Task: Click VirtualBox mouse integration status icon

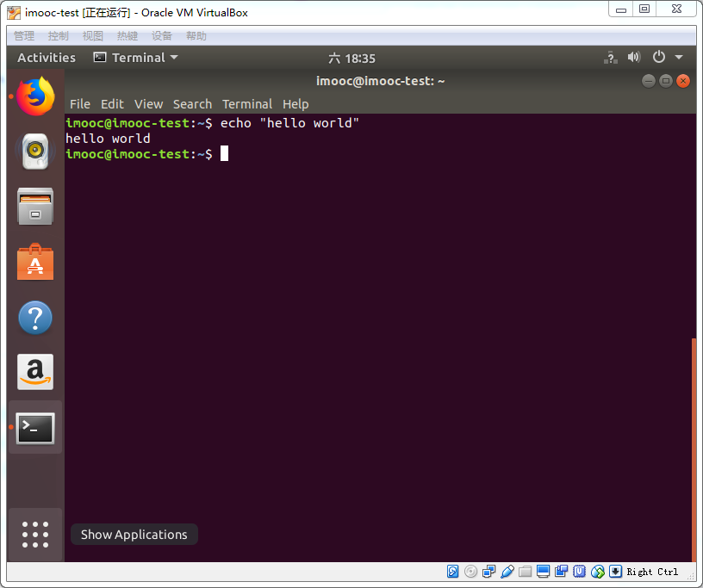Action: click(x=598, y=572)
